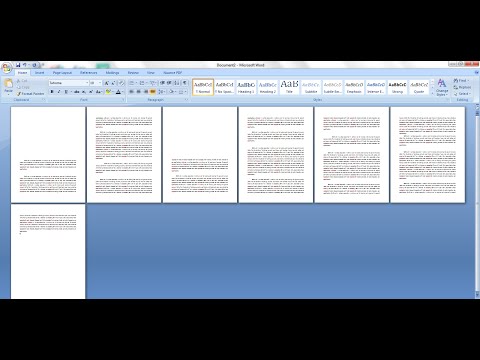This screenshot has width=480, height=360.
Task: Switch to the Review tab
Action: click(133, 72)
